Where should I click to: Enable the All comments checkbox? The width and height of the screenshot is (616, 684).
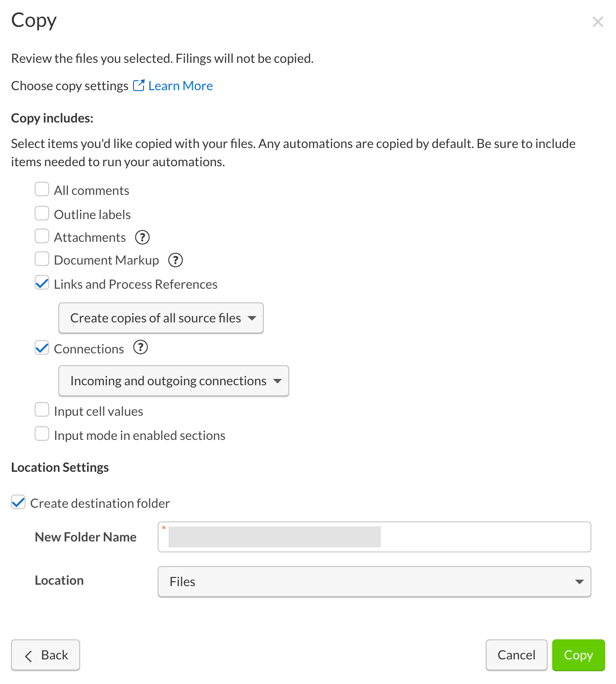point(42,189)
